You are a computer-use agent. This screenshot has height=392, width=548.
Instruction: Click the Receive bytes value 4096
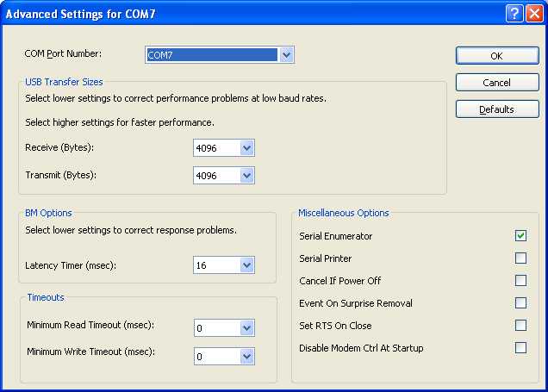click(215, 148)
